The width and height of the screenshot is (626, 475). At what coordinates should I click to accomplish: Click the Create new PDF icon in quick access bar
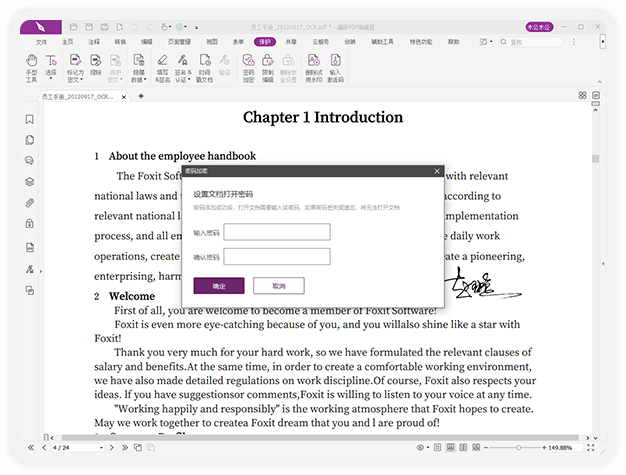[x=119, y=27]
